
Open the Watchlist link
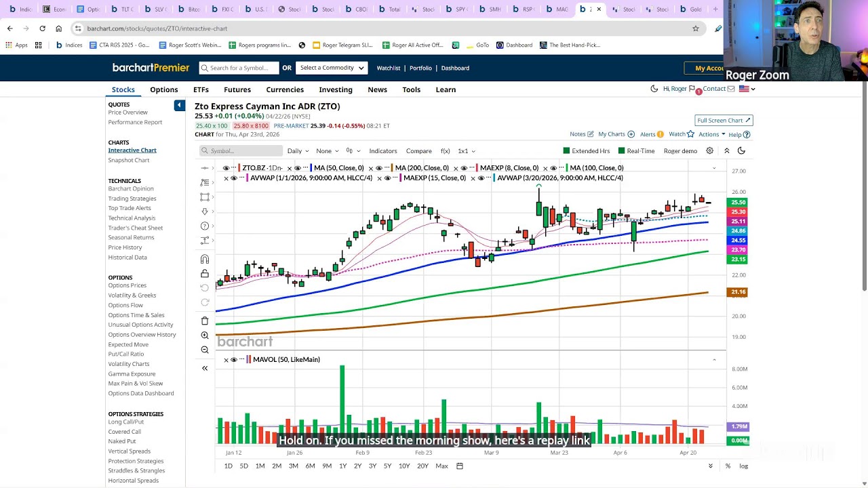[x=389, y=68]
